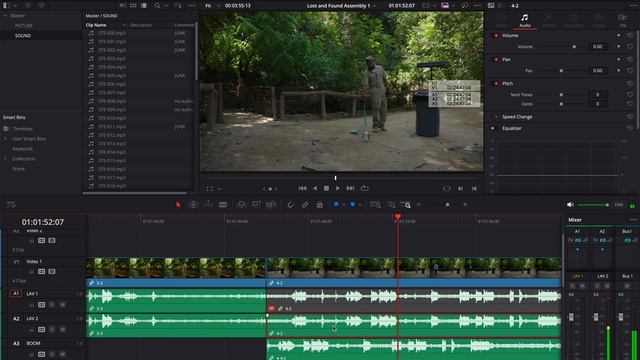640x360 pixels.
Task: Open media pool Search magnifier
Action: coord(157,5)
